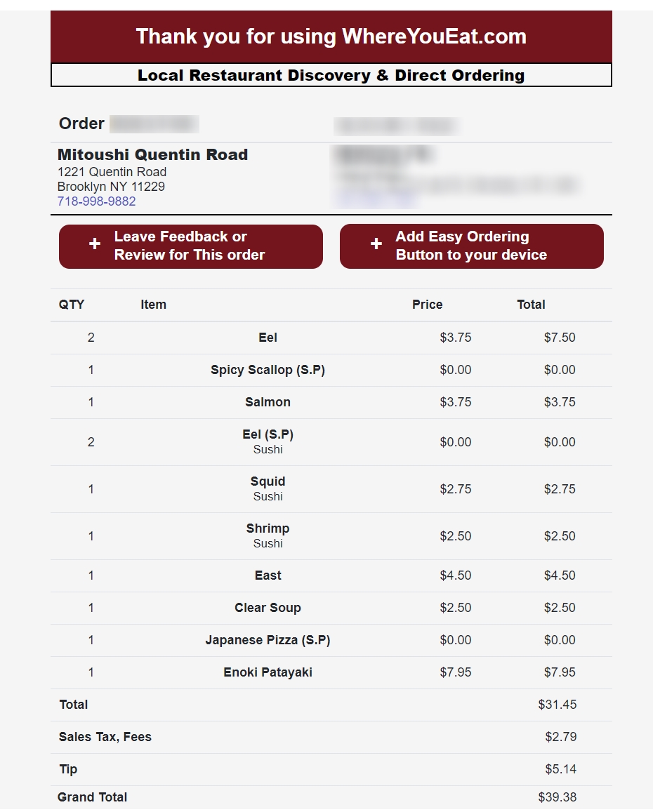The image size is (653, 812).
Task: Select the Salmon item row
Action: point(268,402)
